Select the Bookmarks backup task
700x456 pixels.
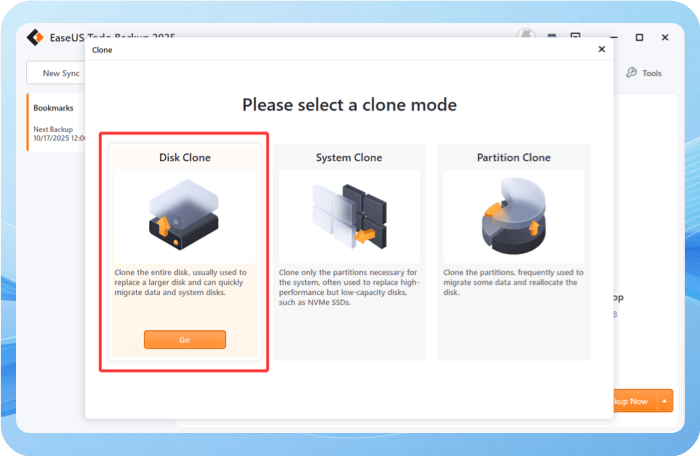tap(57, 122)
